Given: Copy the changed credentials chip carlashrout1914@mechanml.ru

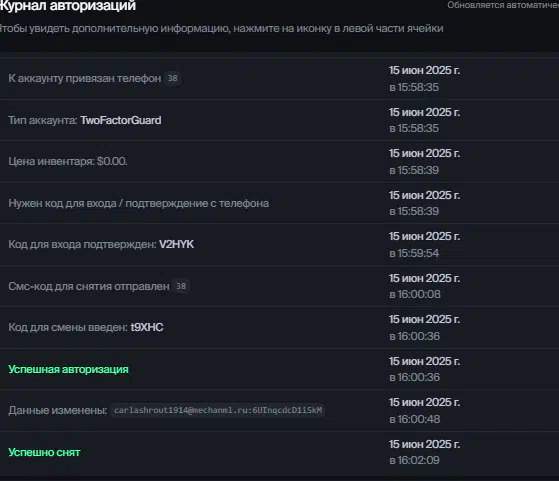Looking at the screenshot, I should tap(218, 410).
